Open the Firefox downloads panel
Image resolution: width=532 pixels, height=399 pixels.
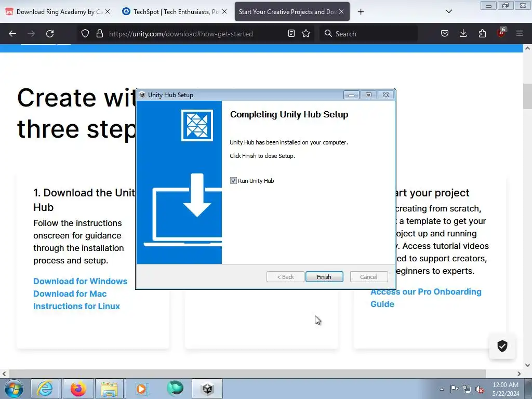(x=463, y=33)
